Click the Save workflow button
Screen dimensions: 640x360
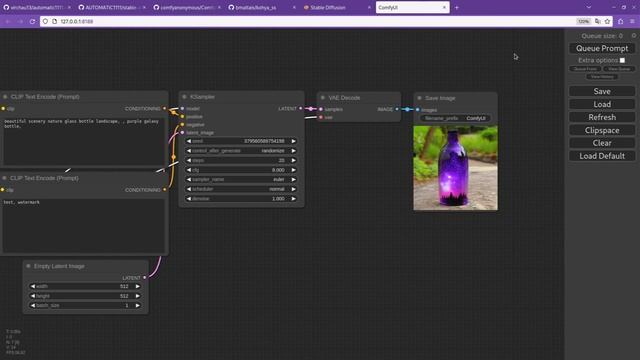pyautogui.click(x=602, y=91)
